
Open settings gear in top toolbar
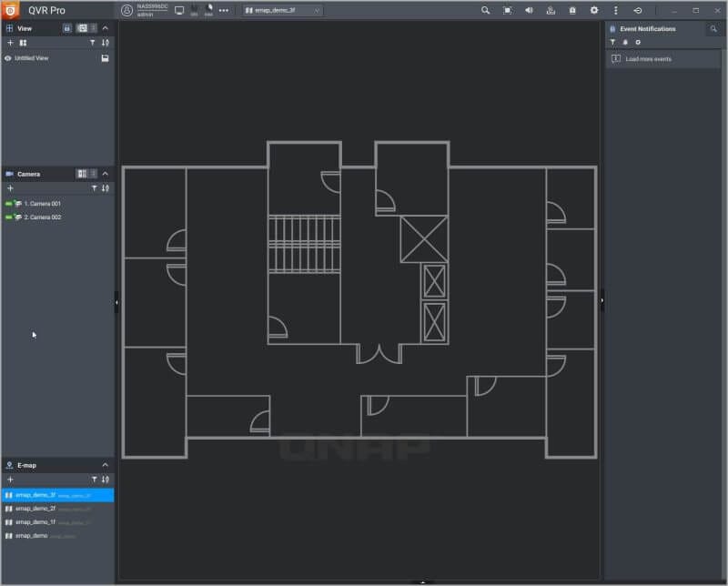pos(594,10)
